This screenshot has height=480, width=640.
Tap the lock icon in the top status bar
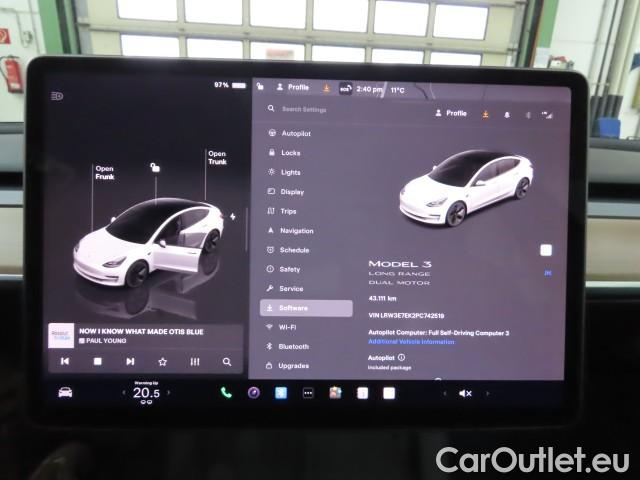(260, 86)
